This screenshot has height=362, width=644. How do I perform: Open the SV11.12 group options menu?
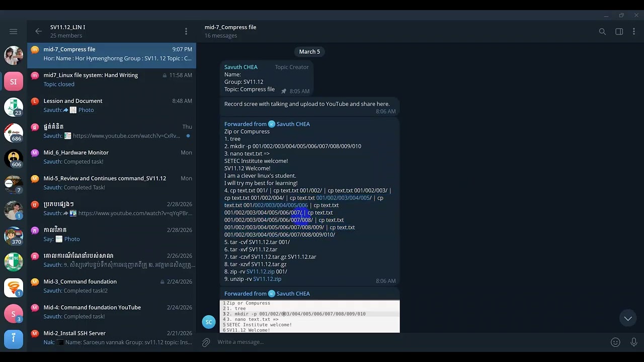coord(186,31)
